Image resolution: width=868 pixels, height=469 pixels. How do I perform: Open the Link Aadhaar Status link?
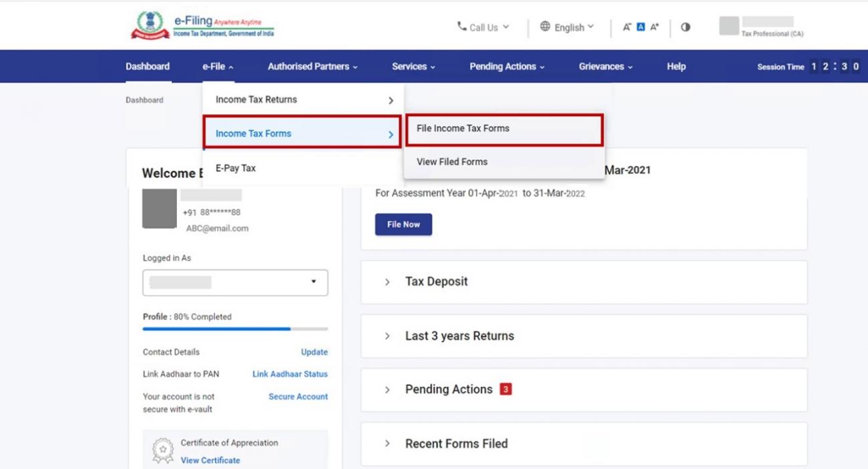pyautogui.click(x=289, y=374)
